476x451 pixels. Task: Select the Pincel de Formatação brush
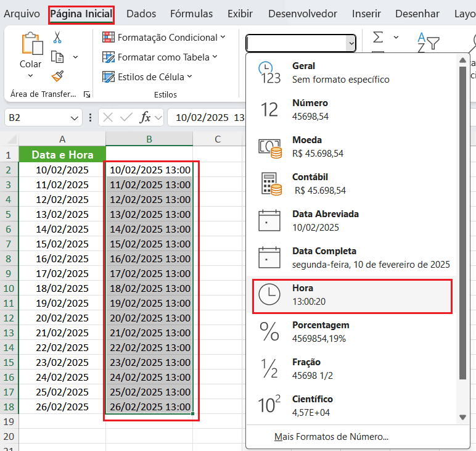(57, 76)
